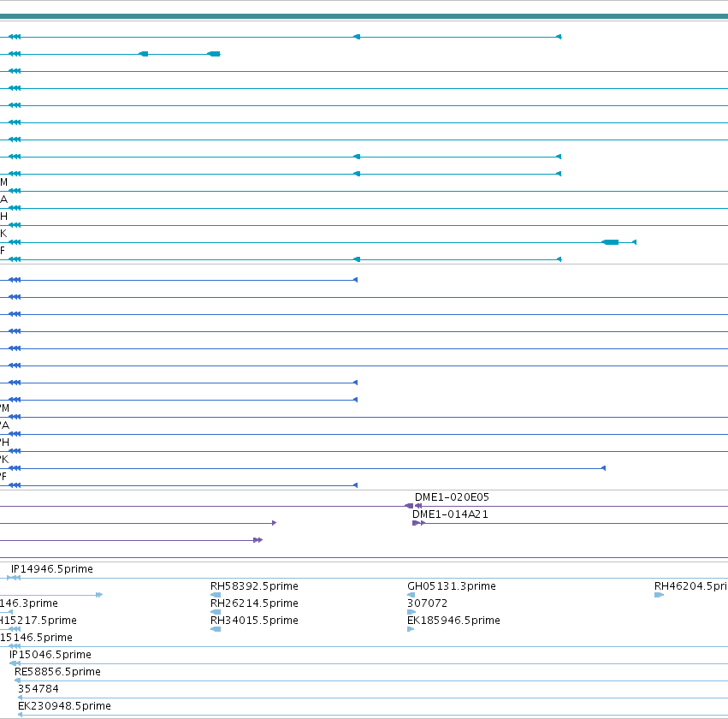728x719 pixels.
Task: Click the GH05131.3prime label
Action: (452, 586)
